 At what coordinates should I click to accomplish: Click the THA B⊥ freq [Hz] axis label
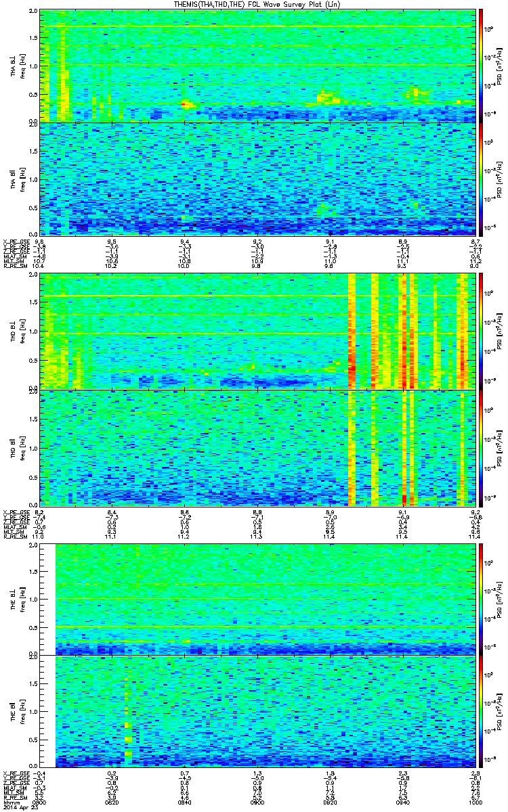(17, 66)
